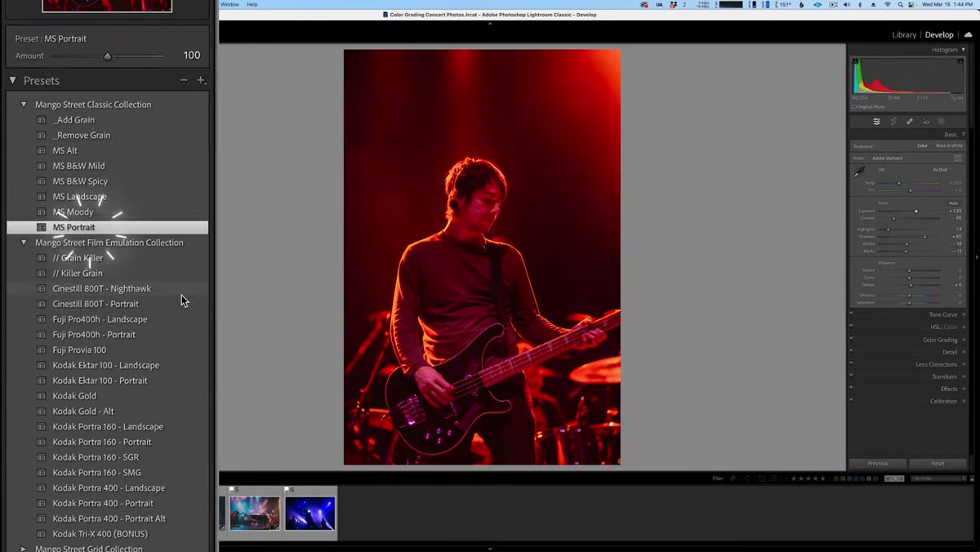
Task: Filter by five star rating
Action: coord(822,479)
